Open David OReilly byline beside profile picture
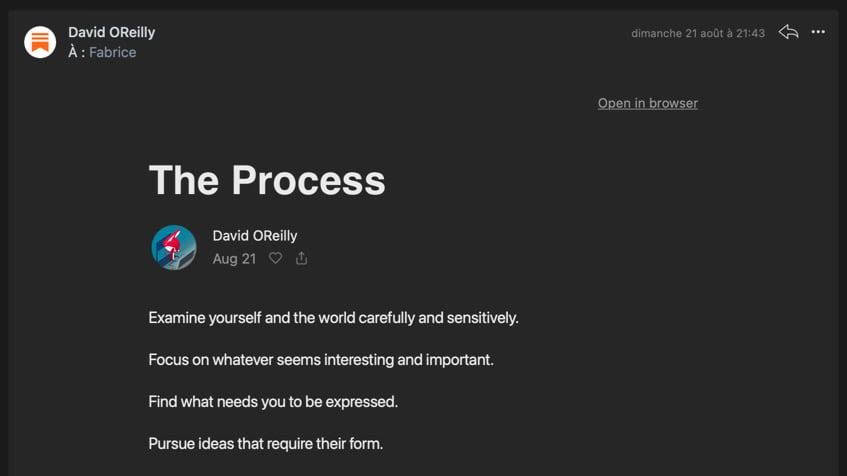 point(255,236)
